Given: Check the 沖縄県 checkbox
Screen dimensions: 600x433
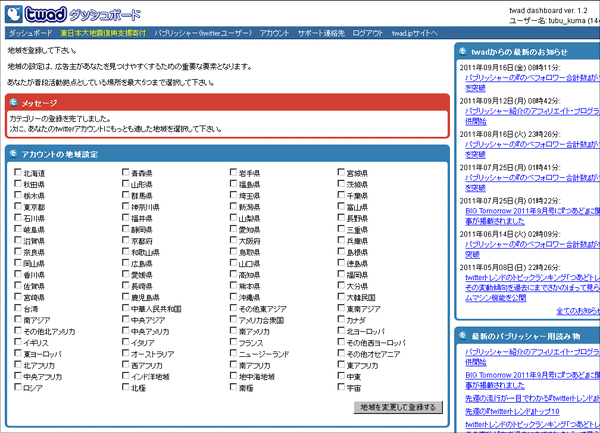Looking at the screenshot, I should tap(233, 296).
